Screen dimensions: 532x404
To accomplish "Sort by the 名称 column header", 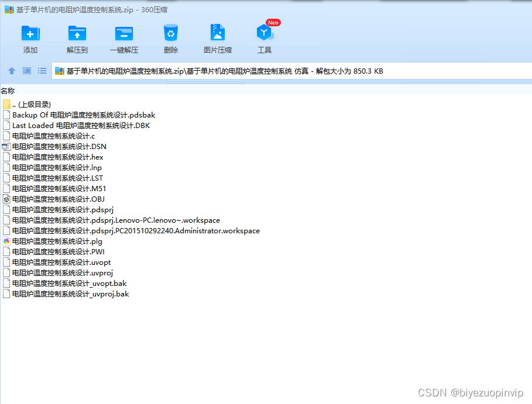I will [x=8, y=91].
